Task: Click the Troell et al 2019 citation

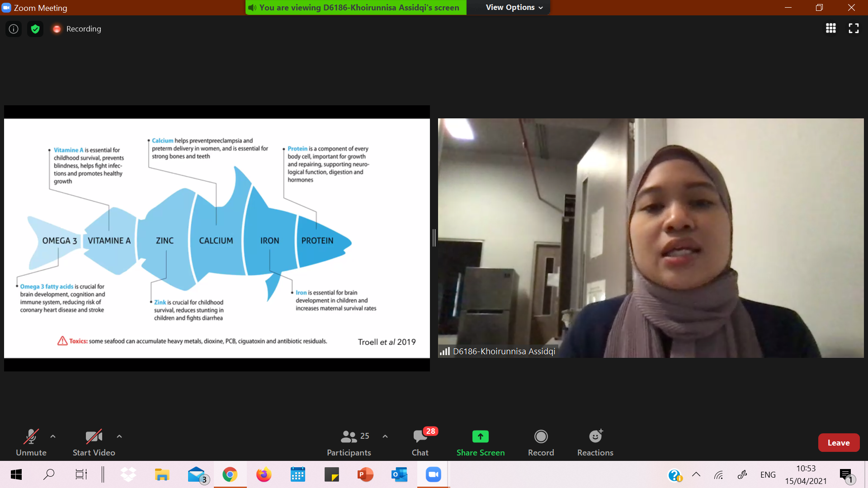Action: (x=387, y=342)
